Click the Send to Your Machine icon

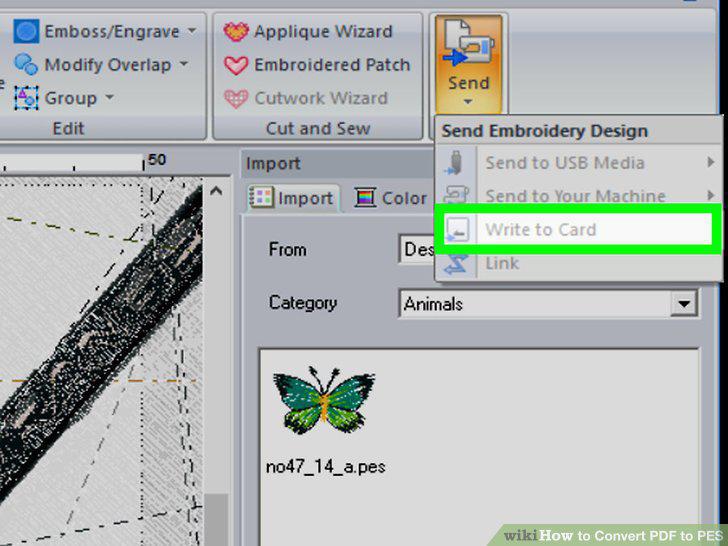455,195
